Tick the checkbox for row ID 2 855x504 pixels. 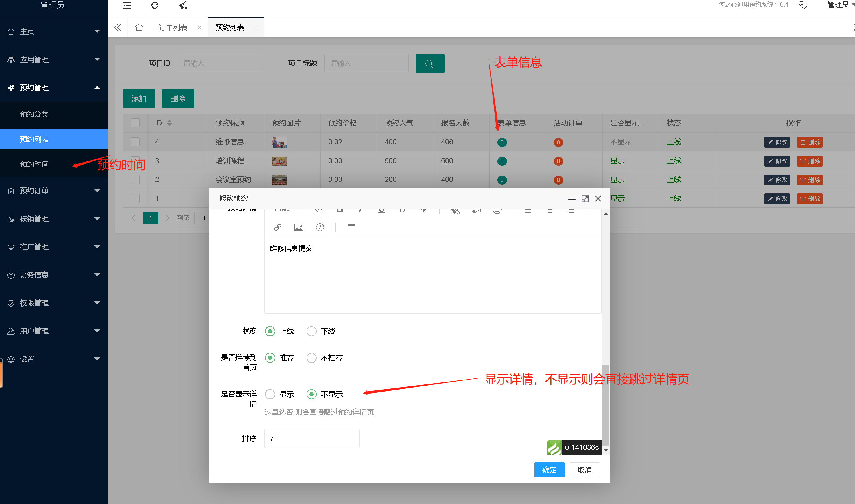[135, 180]
